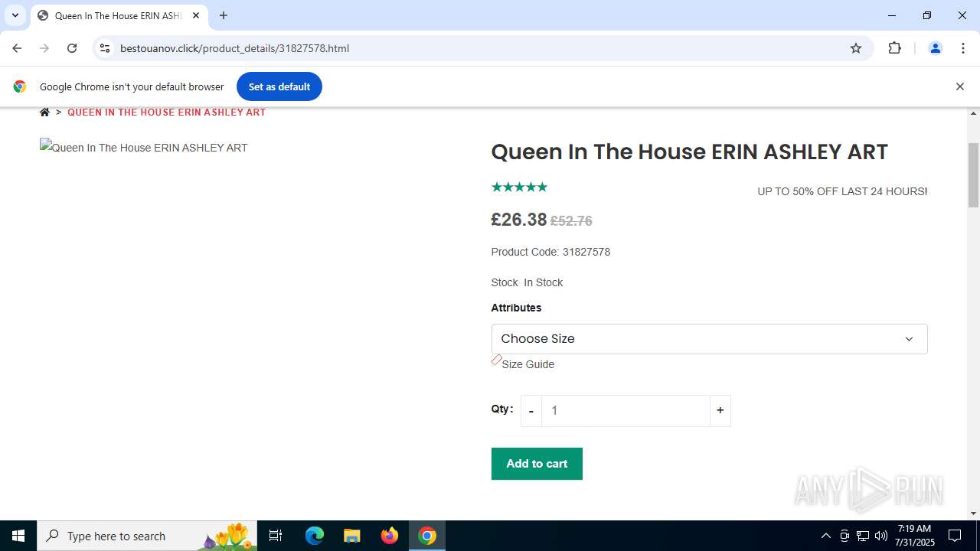The image size is (980, 551).
Task: Open File Explorer from taskbar
Action: click(x=351, y=536)
